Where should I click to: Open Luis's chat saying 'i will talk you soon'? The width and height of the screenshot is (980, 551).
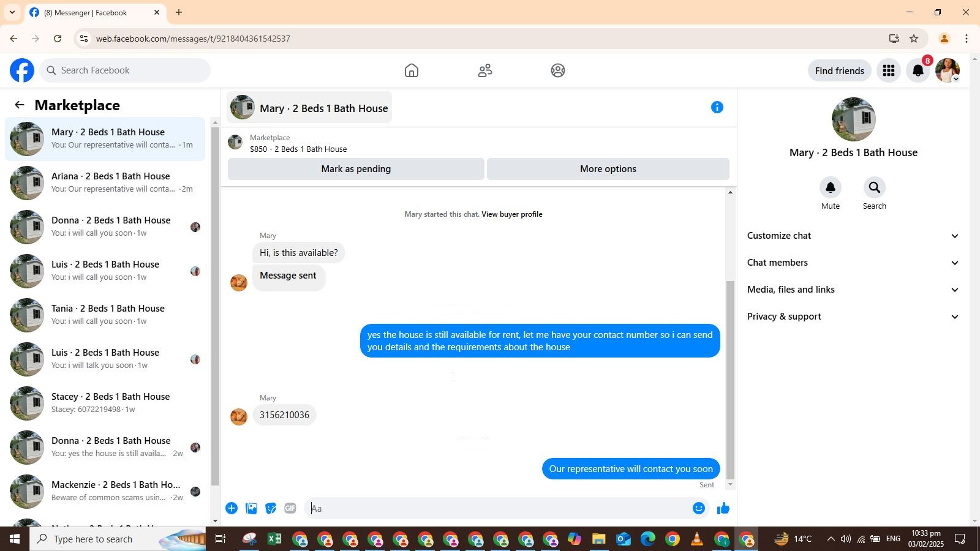105,359
